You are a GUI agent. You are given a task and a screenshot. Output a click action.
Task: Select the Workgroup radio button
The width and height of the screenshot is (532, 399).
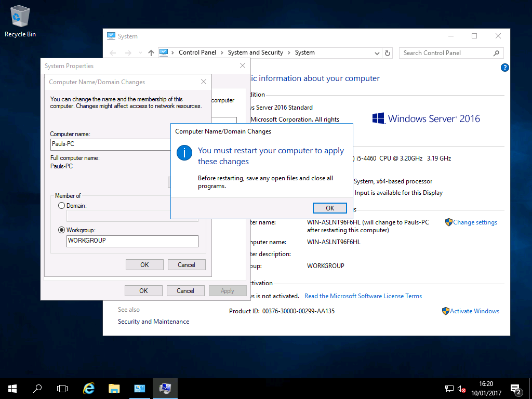click(x=61, y=230)
